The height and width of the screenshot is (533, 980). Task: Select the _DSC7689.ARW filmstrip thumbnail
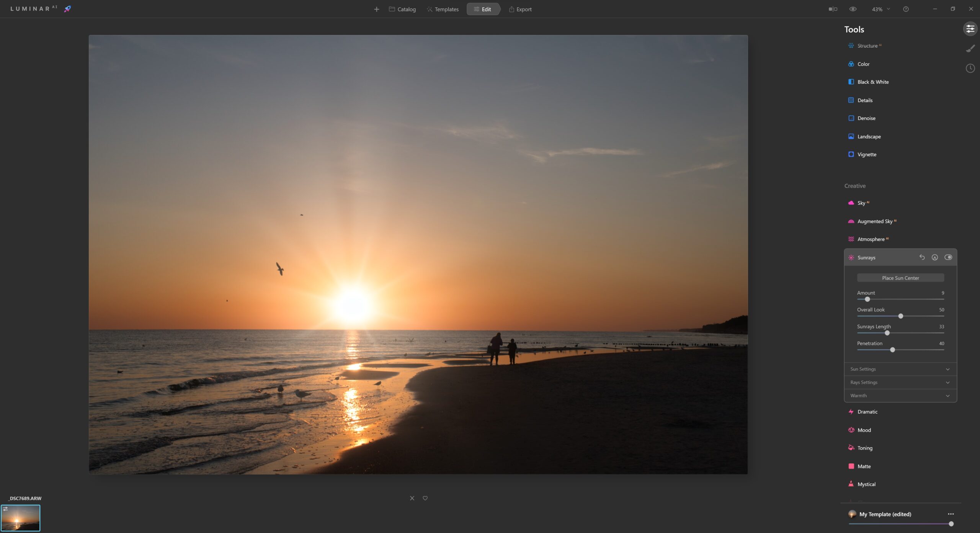click(21, 518)
